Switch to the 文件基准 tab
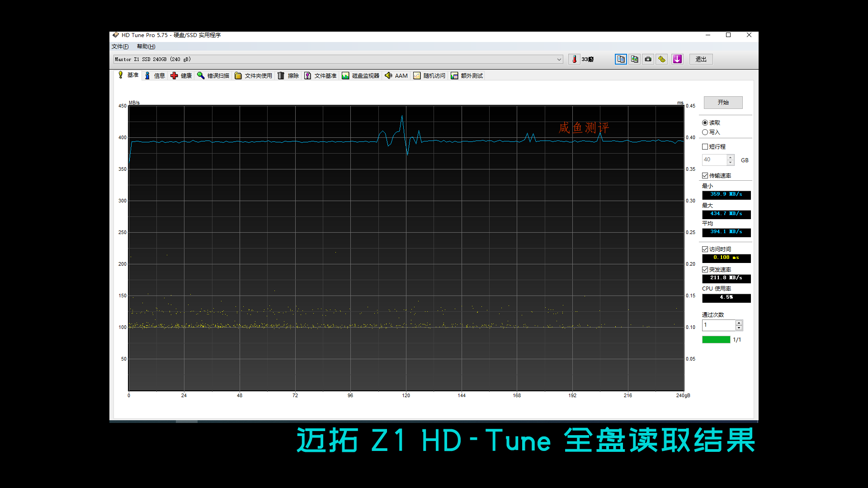The image size is (868, 488). [x=321, y=75]
